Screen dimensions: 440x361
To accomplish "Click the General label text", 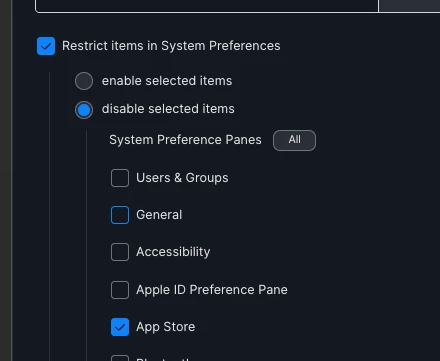I will pyautogui.click(x=159, y=215).
